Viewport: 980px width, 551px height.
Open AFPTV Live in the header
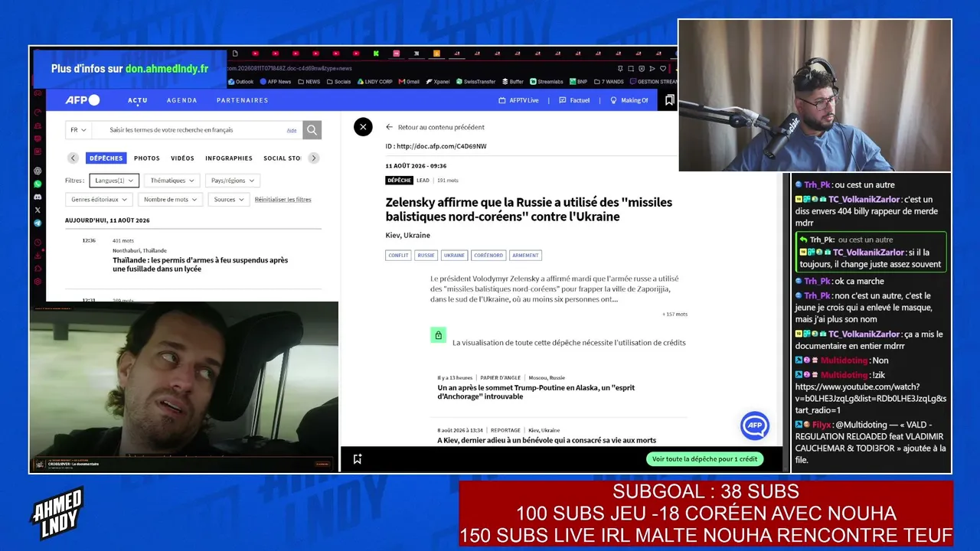(x=519, y=100)
